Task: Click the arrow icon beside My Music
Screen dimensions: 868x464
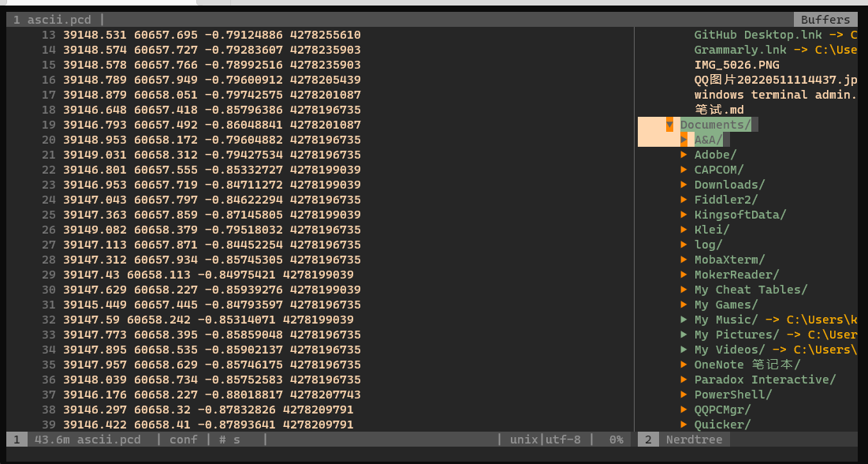Action: click(x=684, y=320)
